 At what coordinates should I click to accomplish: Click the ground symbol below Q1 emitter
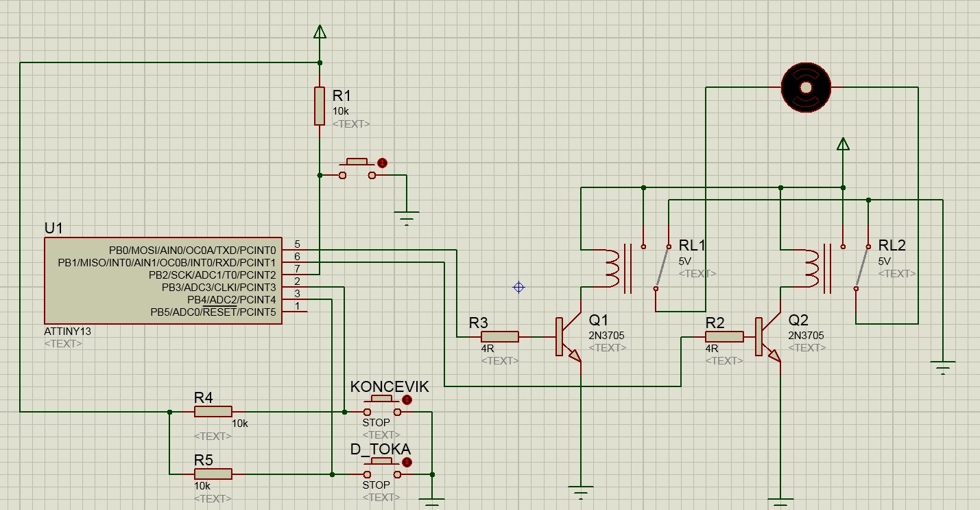click(581, 493)
